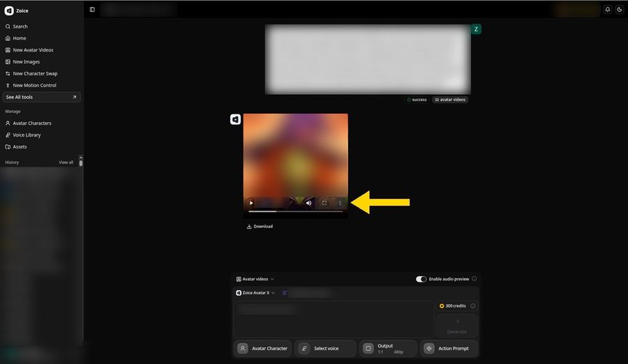Open New Motion Control tool
Viewport: 628px width, 364px height.
tap(31, 85)
